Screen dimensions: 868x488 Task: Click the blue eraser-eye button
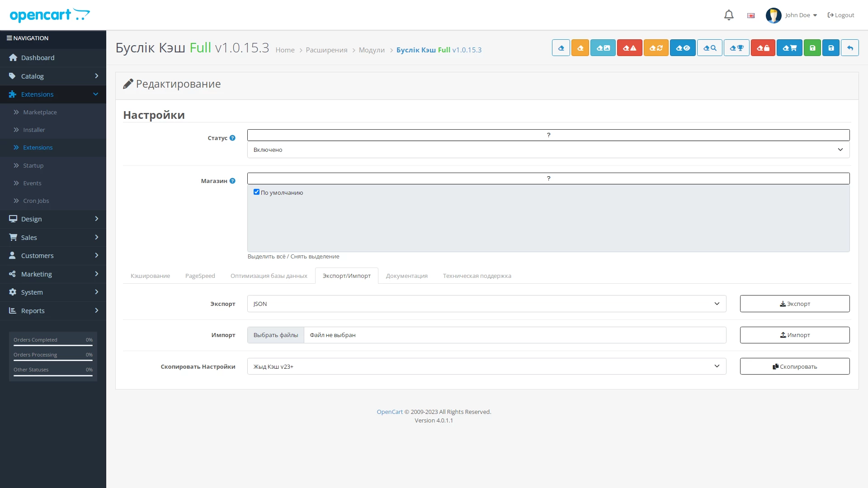(x=683, y=48)
